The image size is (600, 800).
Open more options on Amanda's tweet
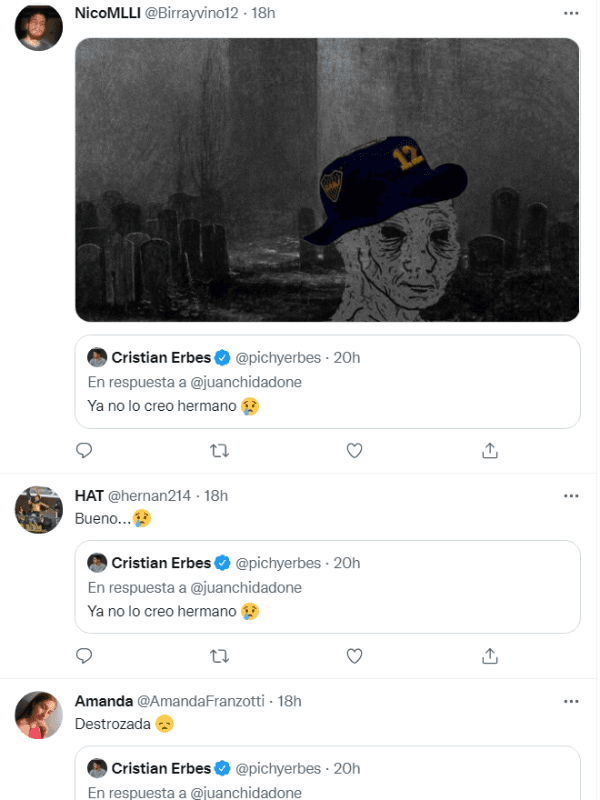coord(571,701)
